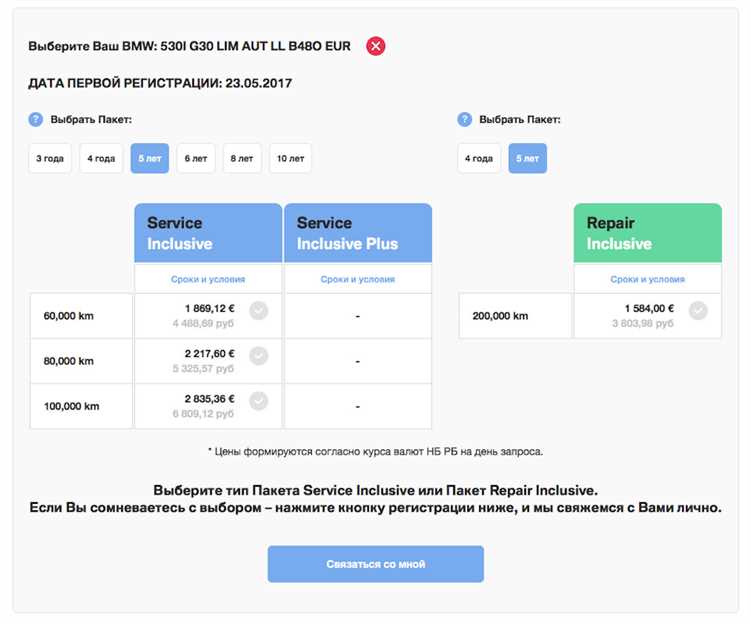Choose the 6 лет package duration

click(196, 158)
